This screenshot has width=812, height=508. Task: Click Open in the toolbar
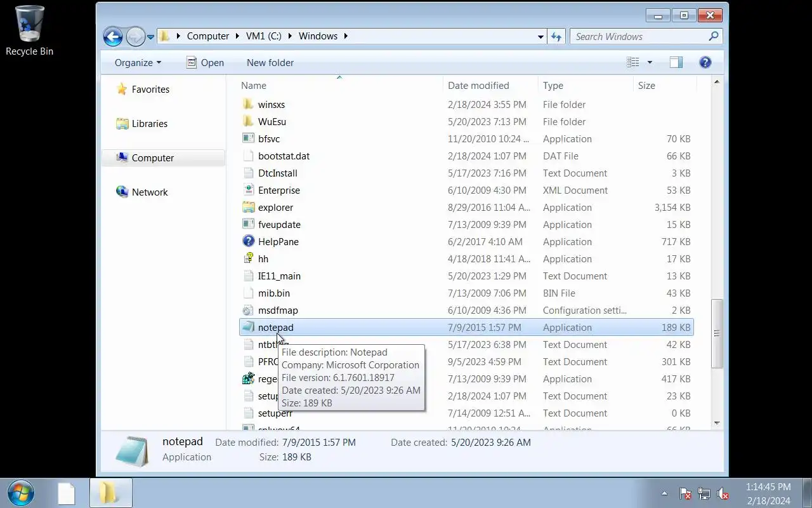[205, 62]
